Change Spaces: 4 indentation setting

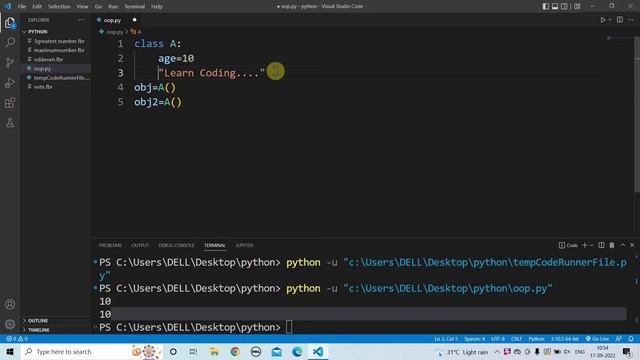coord(474,339)
